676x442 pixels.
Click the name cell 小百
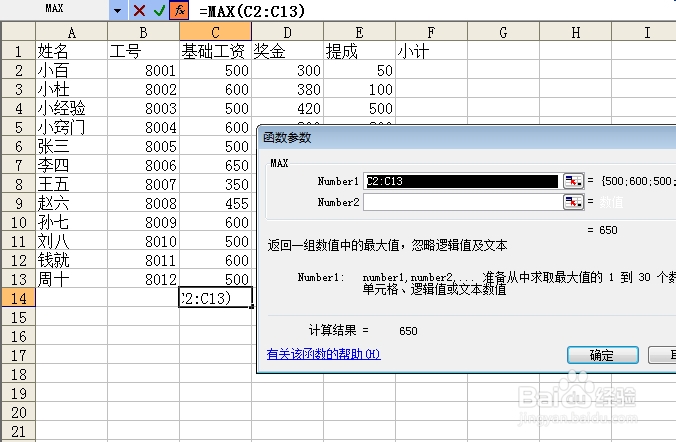coord(72,70)
